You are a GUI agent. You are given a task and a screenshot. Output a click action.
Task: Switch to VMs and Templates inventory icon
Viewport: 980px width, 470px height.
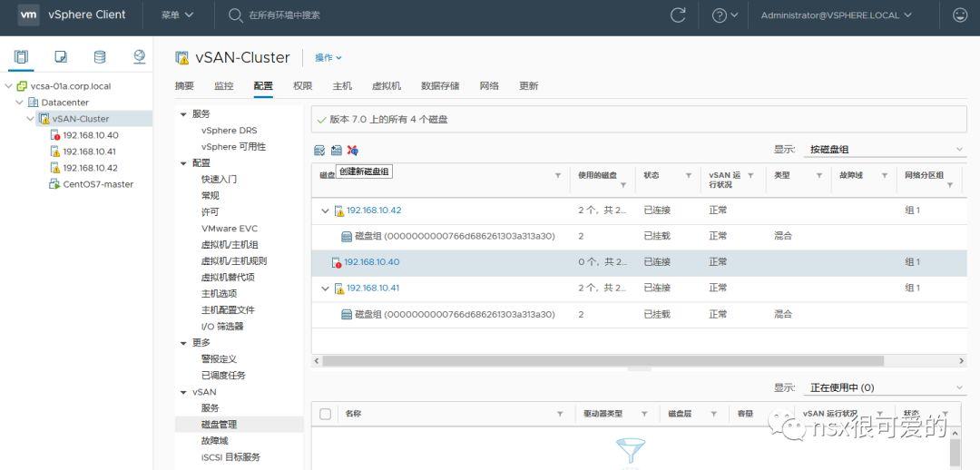coord(61,57)
